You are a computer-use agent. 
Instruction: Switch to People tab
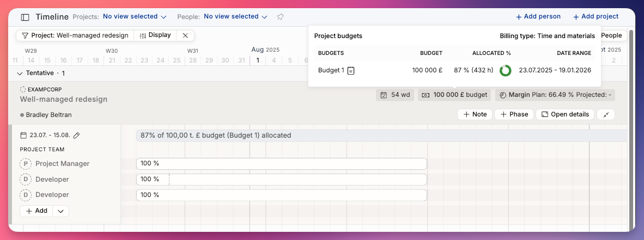click(611, 36)
